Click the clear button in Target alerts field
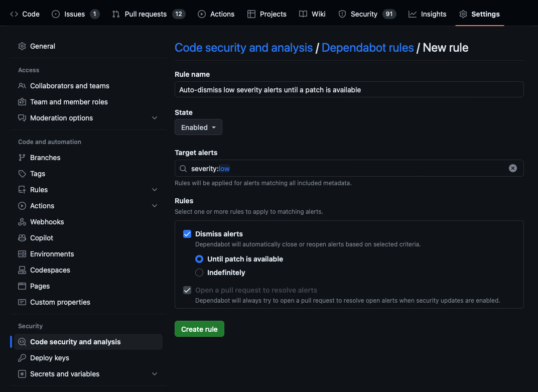 512,168
